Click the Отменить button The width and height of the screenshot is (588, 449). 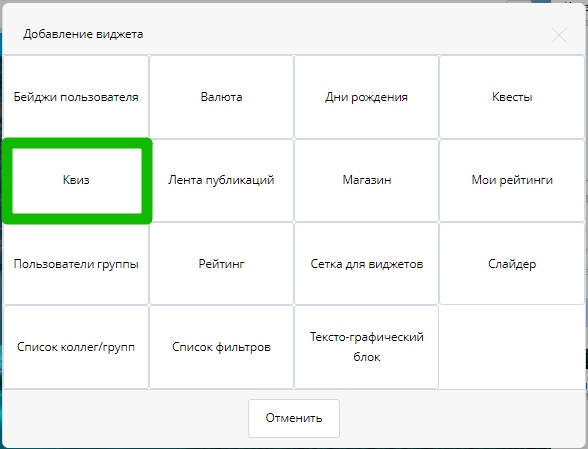(x=294, y=418)
